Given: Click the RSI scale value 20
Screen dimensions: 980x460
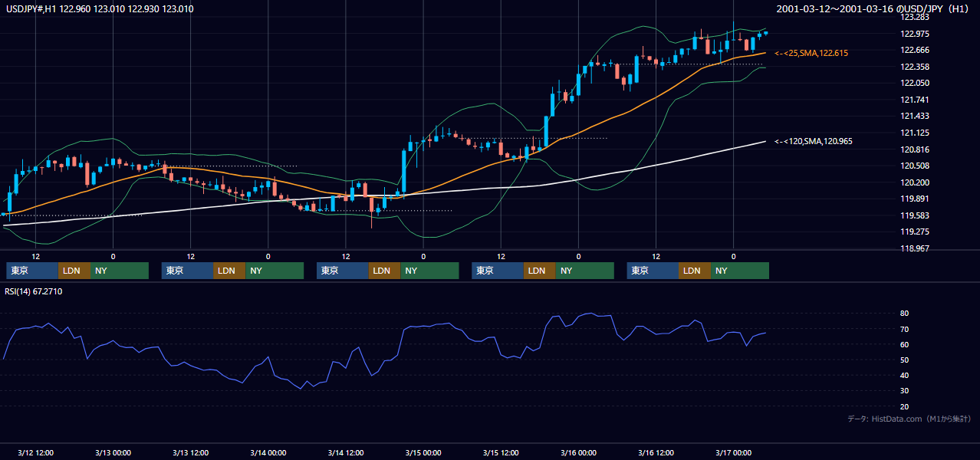Looking at the screenshot, I should (x=905, y=406).
